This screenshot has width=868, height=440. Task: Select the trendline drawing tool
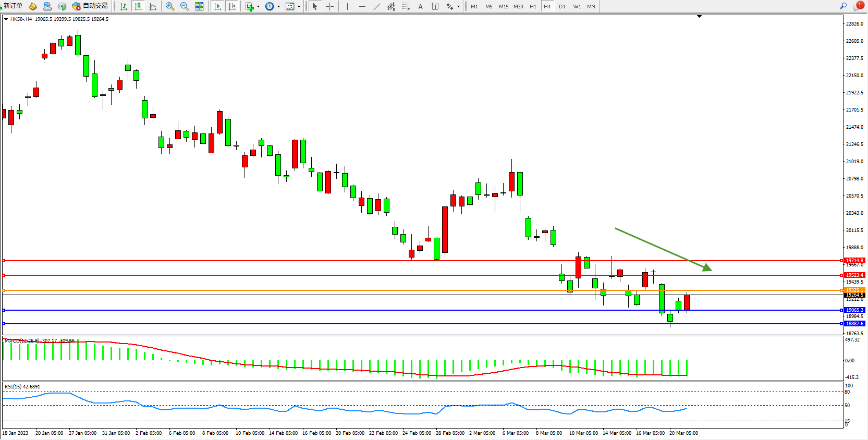(377, 7)
